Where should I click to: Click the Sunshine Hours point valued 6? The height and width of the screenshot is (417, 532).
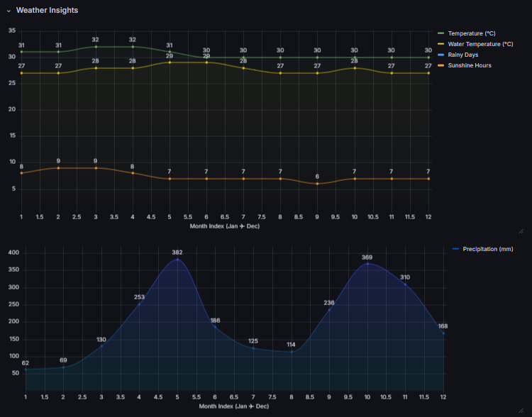[x=317, y=184]
